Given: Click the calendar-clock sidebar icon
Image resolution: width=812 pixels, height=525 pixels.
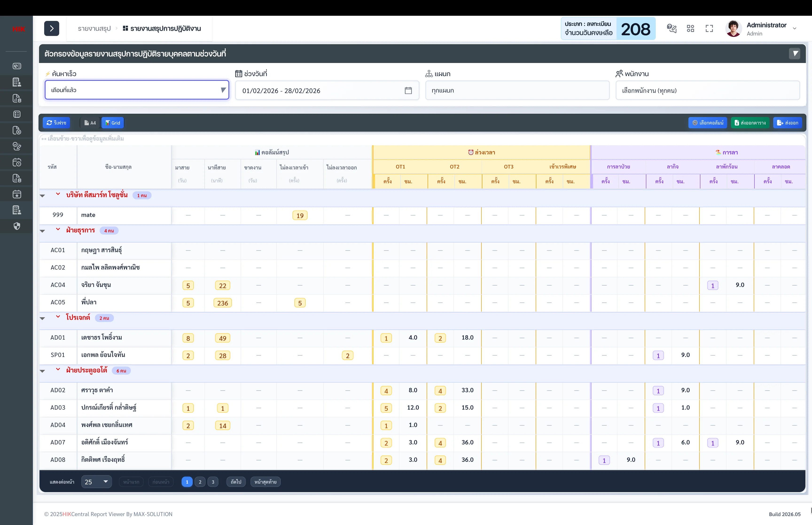Looking at the screenshot, I should [17, 162].
